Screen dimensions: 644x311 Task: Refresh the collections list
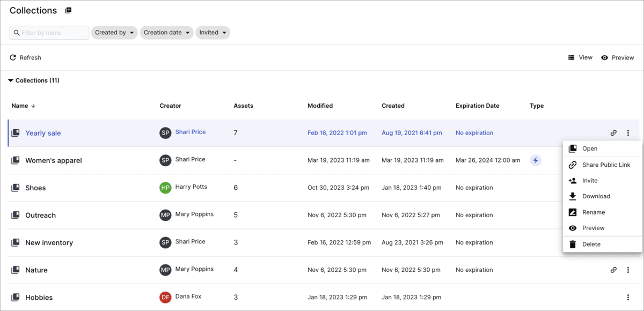(25, 57)
